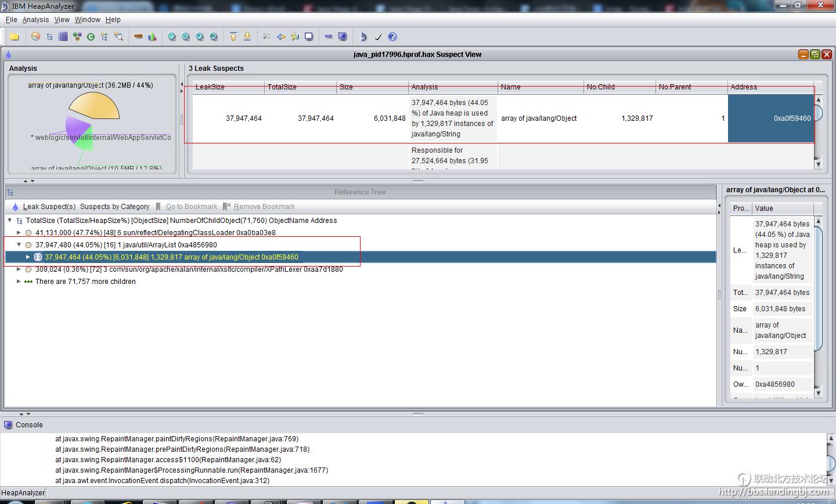Click down arrow of leak suspects table scrollbar
The width and height of the screenshot is (836, 504).
pyautogui.click(x=818, y=164)
